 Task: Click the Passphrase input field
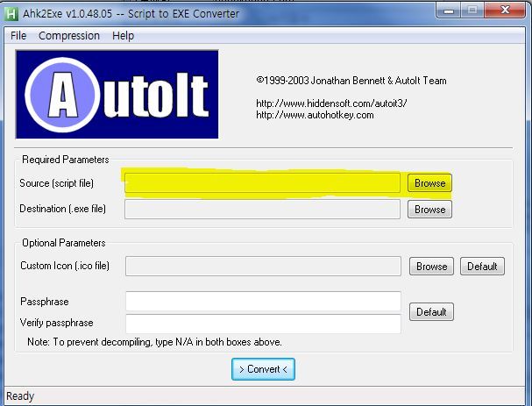pyautogui.click(x=263, y=301)
